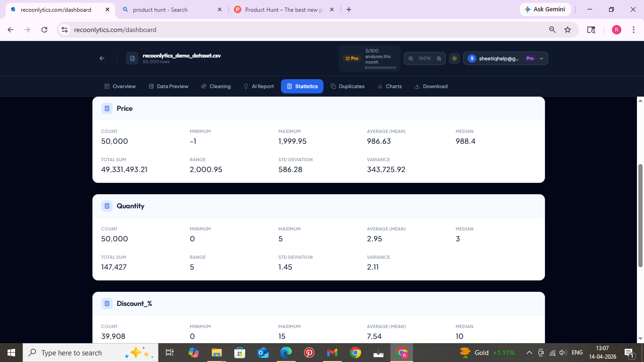Screen dimensions: 644x362
Task: Open Microsoft Store from the taskbar
Action: coord(239,353)
